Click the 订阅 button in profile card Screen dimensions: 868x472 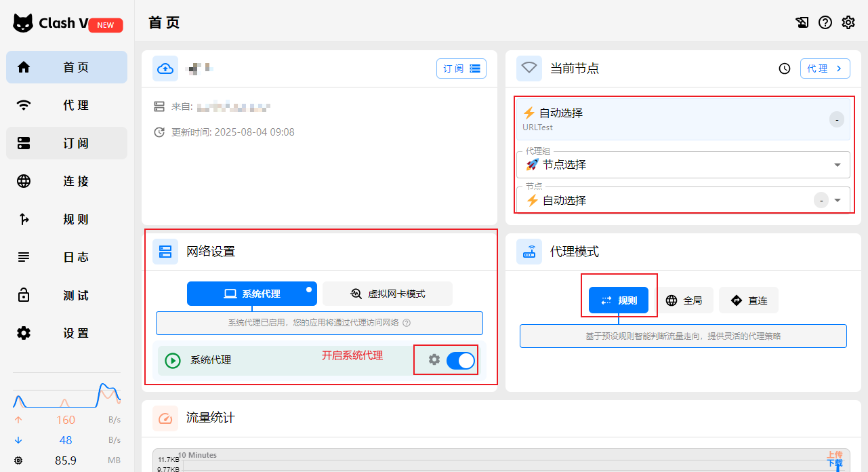click(461, 68)
